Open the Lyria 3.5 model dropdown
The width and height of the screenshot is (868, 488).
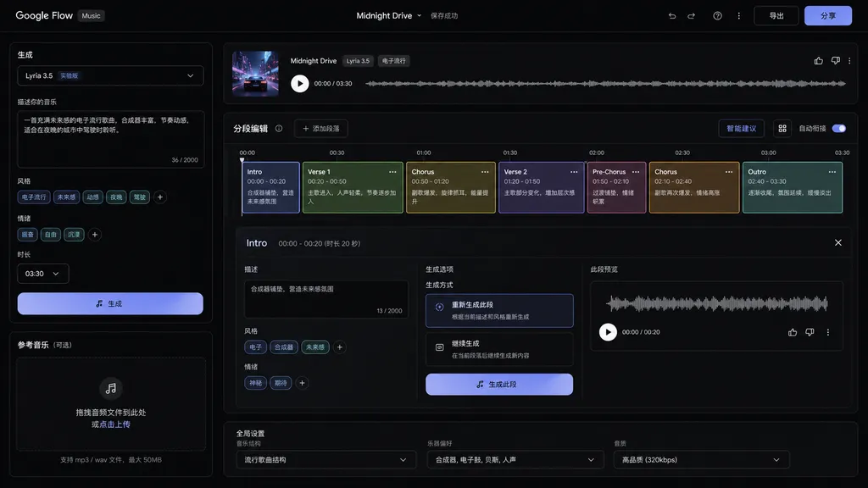tap(110, 75)
